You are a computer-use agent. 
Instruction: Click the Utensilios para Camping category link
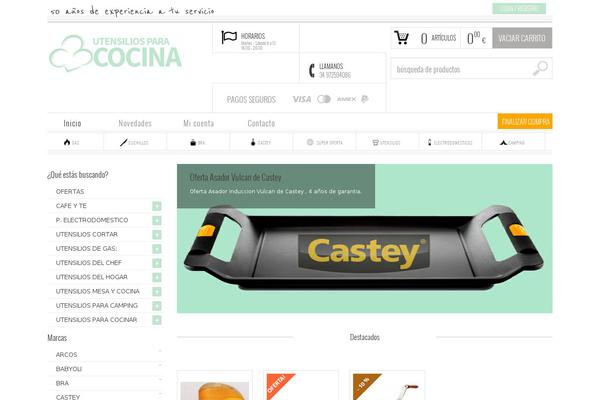tap(97, 306)
